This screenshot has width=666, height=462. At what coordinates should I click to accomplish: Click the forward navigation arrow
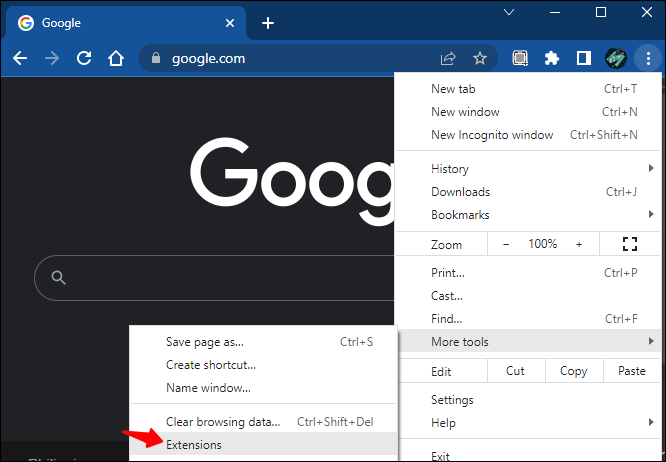pyautogui.click(x=52, y=58)
